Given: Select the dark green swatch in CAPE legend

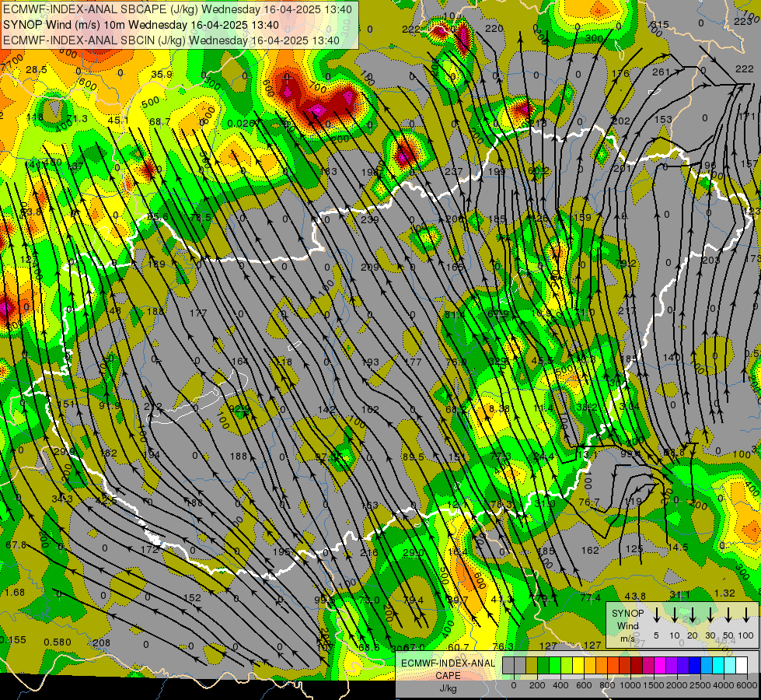Looking at the screenshot, I should click(543, 665).
